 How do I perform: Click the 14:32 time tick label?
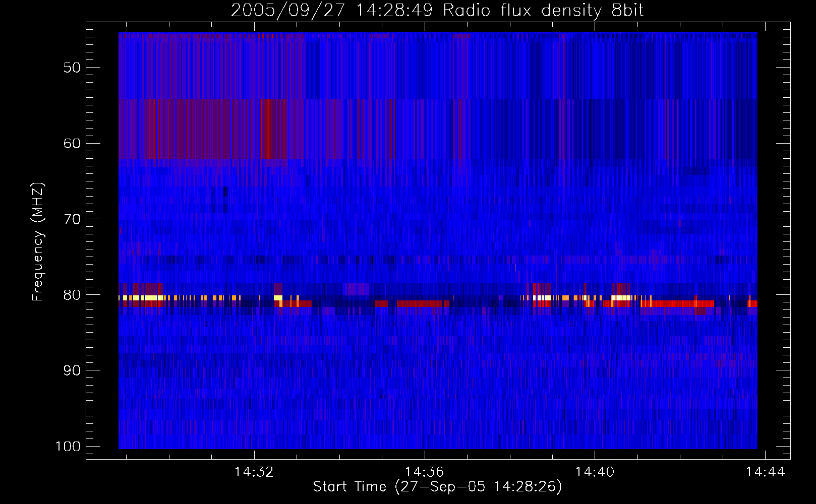click(x=254, y=472)
